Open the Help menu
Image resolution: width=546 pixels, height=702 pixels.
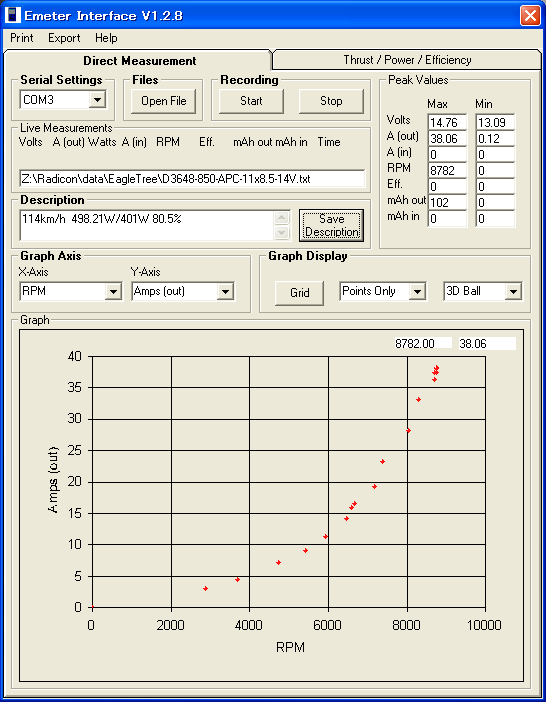click(x=106, y=38)
